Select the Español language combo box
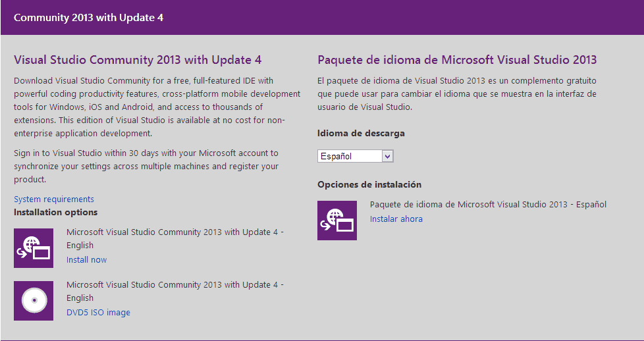 356,156
